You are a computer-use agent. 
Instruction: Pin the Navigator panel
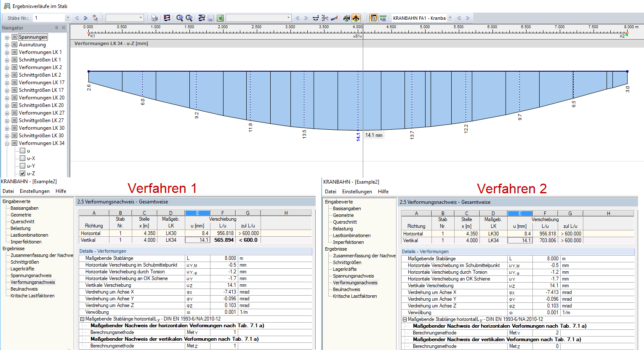click(57, 28)
